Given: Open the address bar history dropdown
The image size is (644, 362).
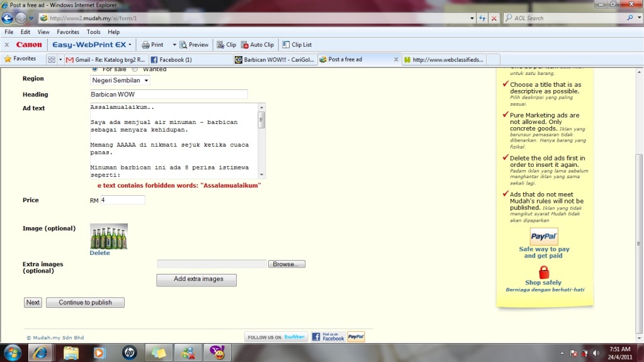Looking at the screenshot, I should coord(472,18).
